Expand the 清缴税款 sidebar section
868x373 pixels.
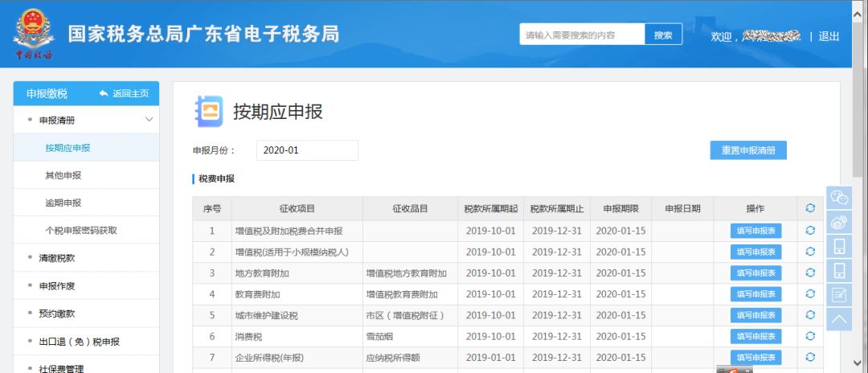coord(57,258)
